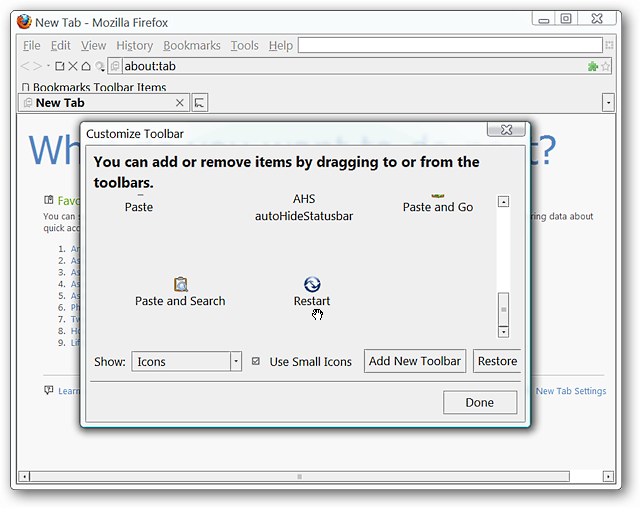
Task: Click the Learn link on the New Tab page
Action: pyautogui.click(x=69, y=391)
